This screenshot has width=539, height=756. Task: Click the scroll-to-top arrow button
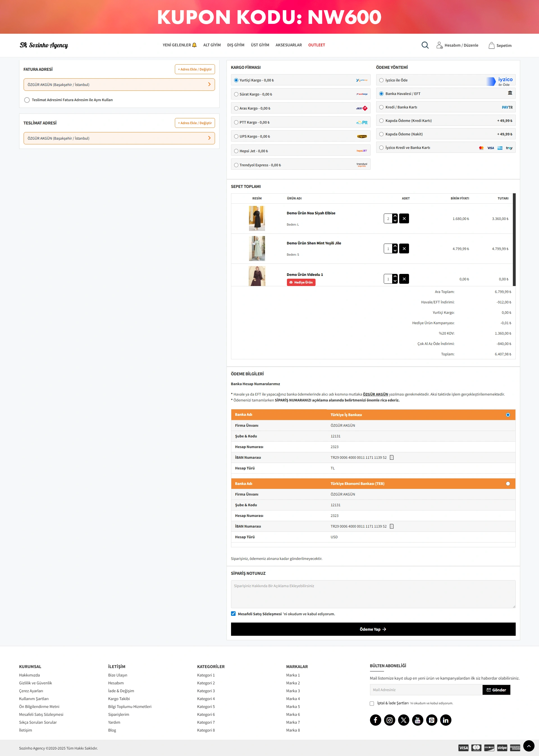click(x=528, y=746)
